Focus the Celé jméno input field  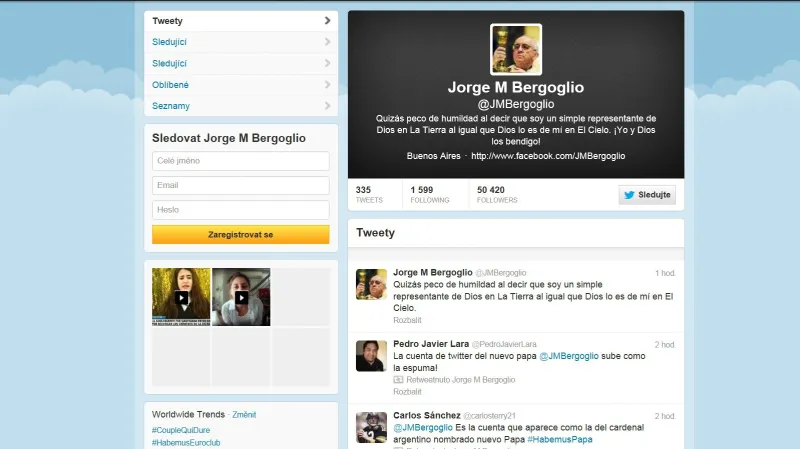point(240,161)
